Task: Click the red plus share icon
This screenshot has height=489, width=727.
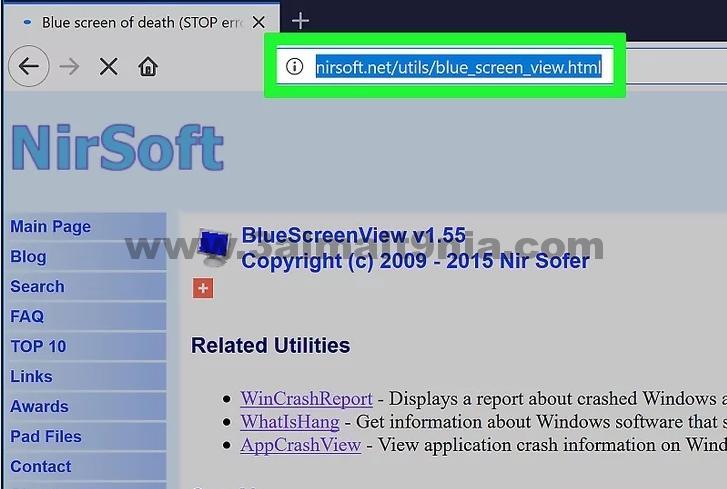Action: (203, 288)
